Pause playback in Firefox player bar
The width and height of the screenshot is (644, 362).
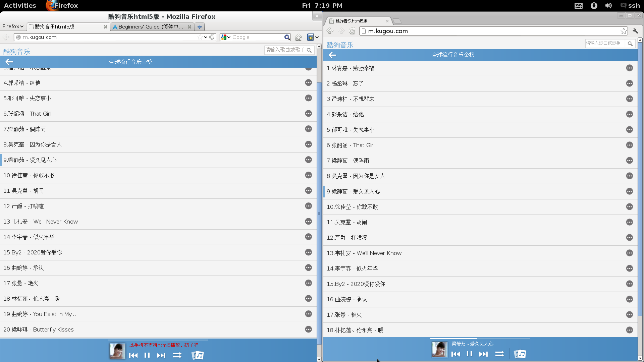(147, 355)
